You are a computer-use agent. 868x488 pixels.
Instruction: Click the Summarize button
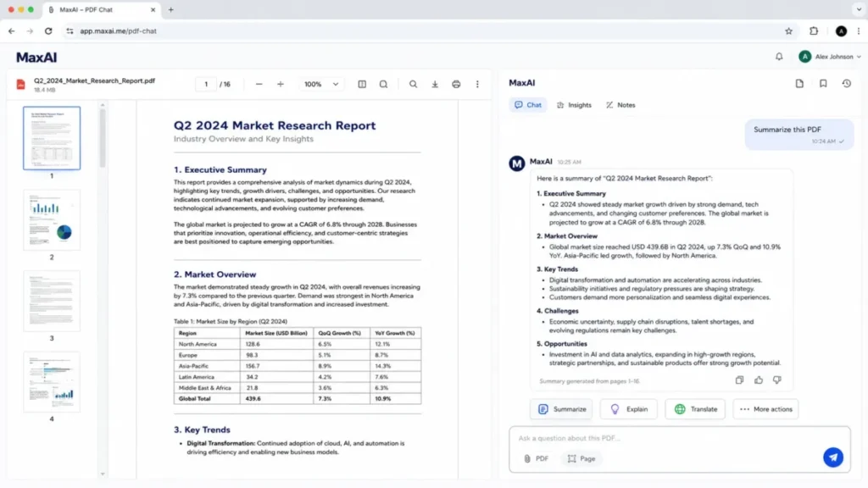point(561,409)
